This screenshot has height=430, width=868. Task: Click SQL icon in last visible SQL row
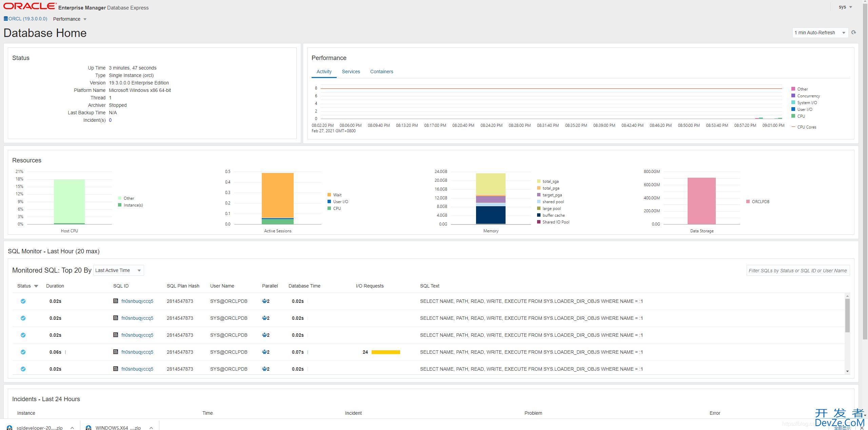point(116,369)
